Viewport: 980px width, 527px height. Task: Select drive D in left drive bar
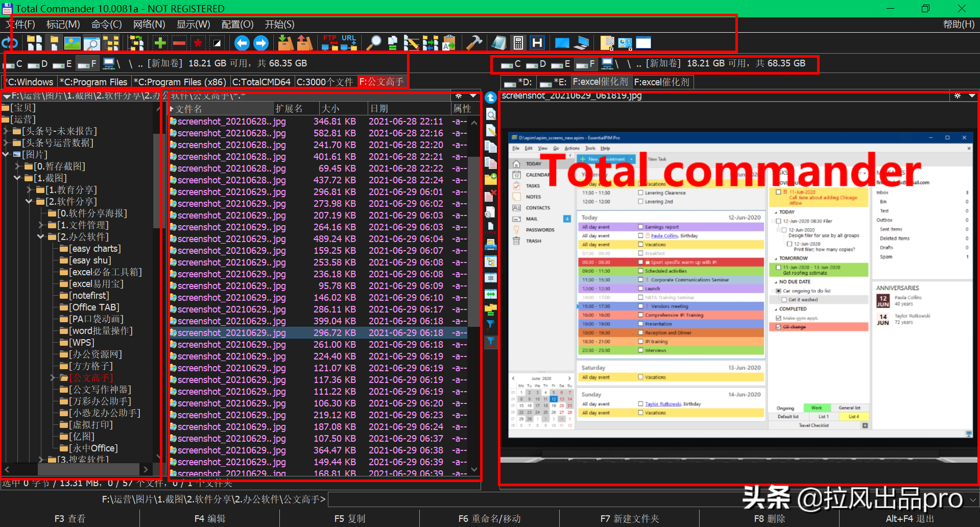pyautogui.click(x=38, y=64)
